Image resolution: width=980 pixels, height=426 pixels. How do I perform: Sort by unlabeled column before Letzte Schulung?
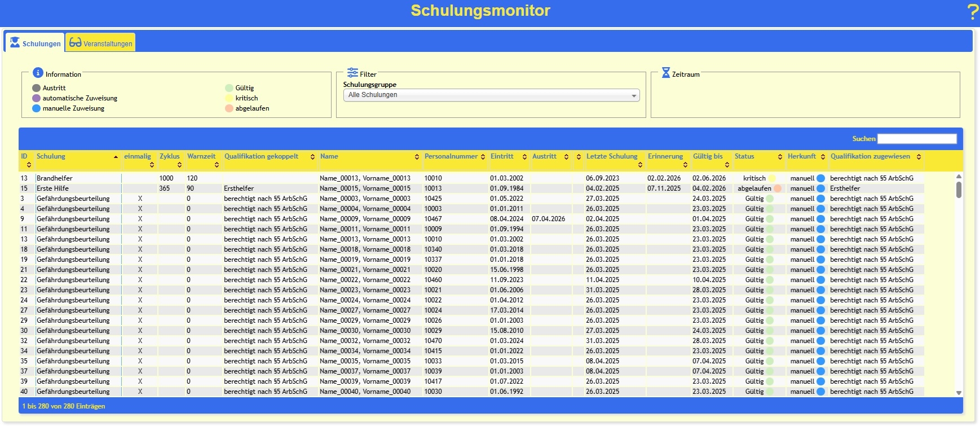coord(579,157)
